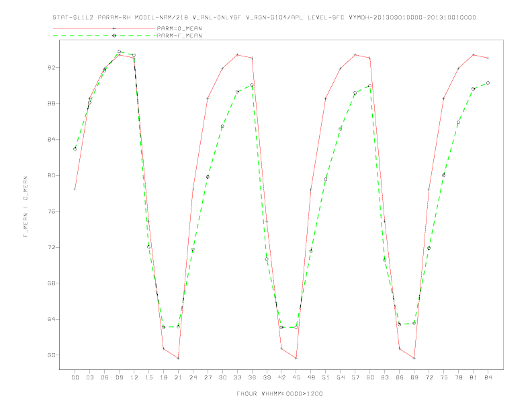532x411 pixels.
Task: Click the x-axis tick label 54
Action: click(341, 377)
